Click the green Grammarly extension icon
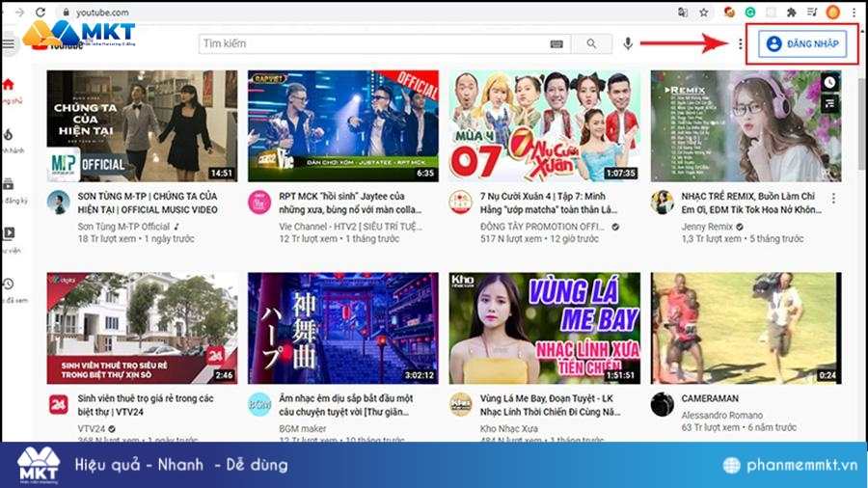The height and width of the screenshot is (488, 868). coord(750,13)
